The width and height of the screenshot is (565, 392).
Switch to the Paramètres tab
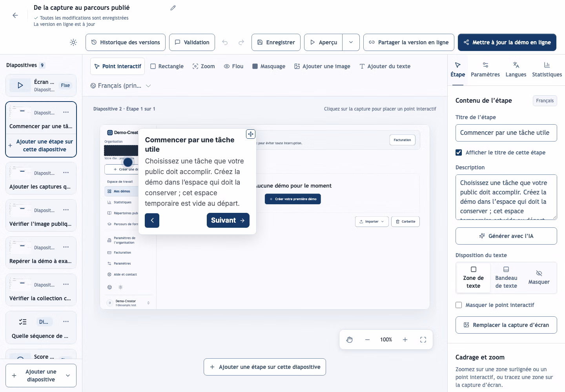485,70
